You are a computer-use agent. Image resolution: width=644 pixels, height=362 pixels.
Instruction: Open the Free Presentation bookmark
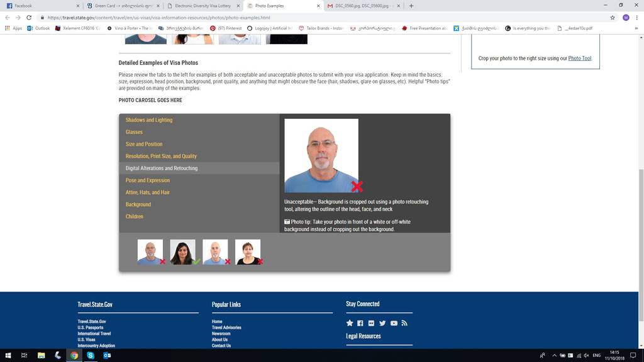tap(425, 28)
